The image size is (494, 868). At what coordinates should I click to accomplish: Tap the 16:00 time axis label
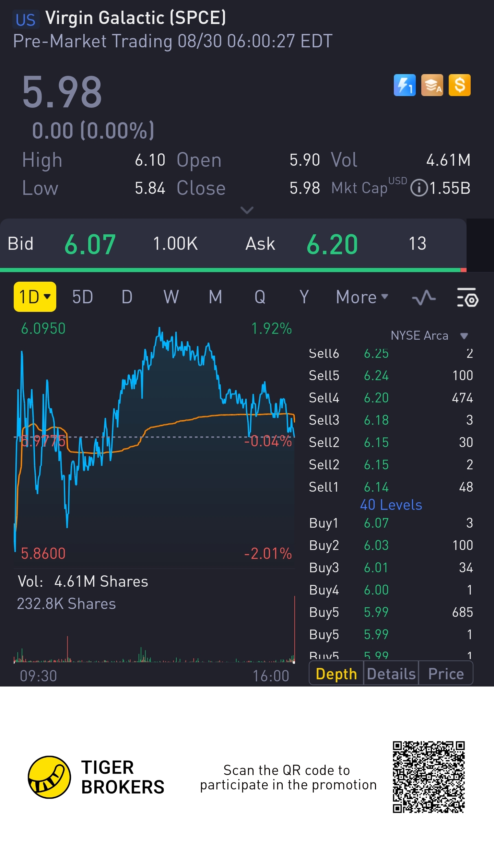[271, 676]
